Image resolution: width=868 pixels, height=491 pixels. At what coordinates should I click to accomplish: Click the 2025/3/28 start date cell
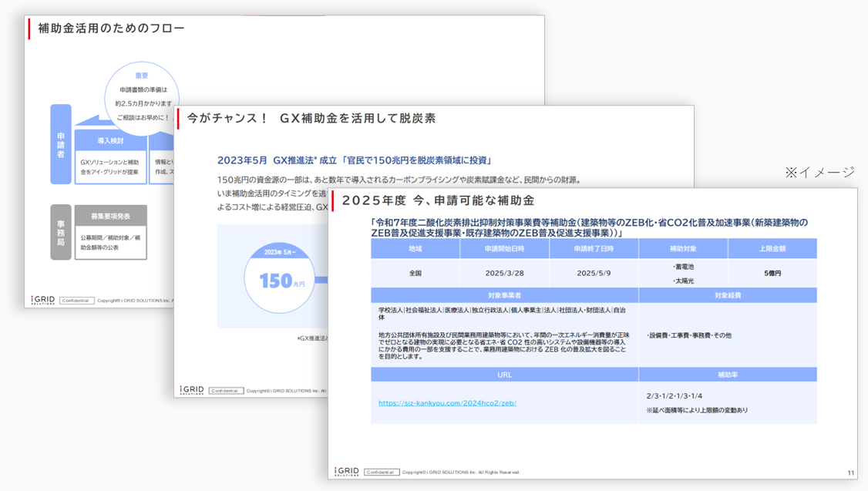coord(504,274)
